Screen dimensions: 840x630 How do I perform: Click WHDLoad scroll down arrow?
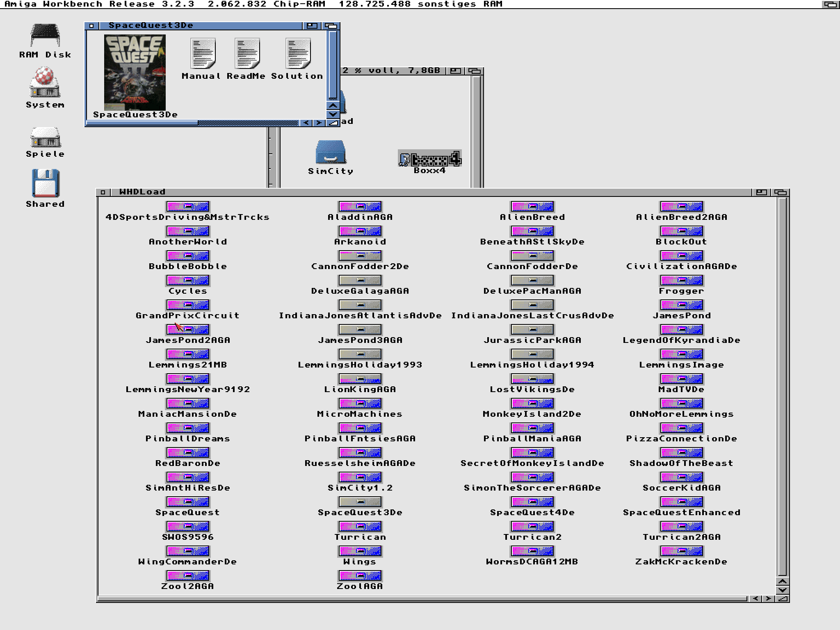[x=783, y=590]
